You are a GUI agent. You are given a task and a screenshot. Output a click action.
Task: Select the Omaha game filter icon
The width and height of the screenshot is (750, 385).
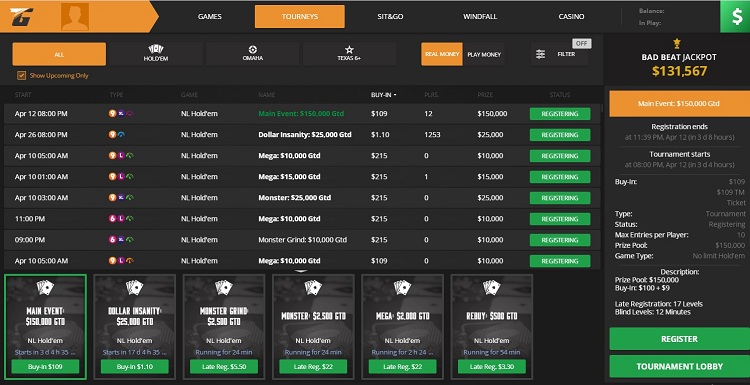coord(253,49)
